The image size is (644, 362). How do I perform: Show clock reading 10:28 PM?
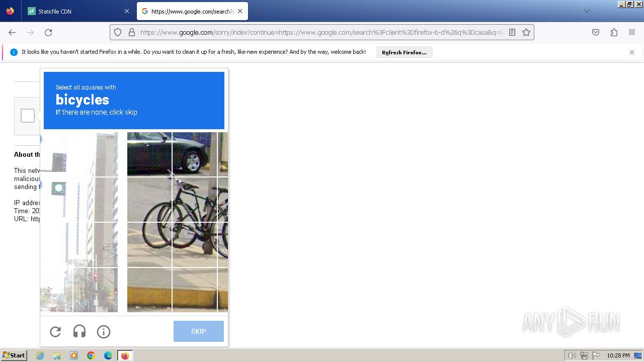[618, 355]
